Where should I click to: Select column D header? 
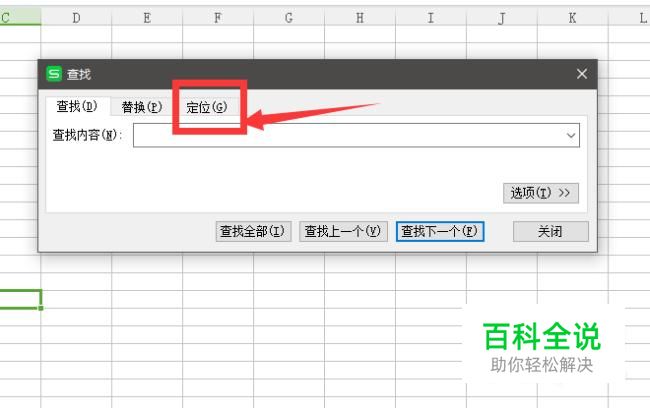point(76,18)
